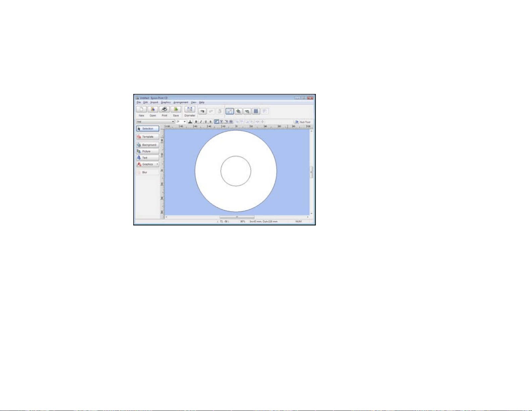This screenshot has height=411, width=532.
Task: Click the inner circle of the disc
Action: tap(236, 171)
